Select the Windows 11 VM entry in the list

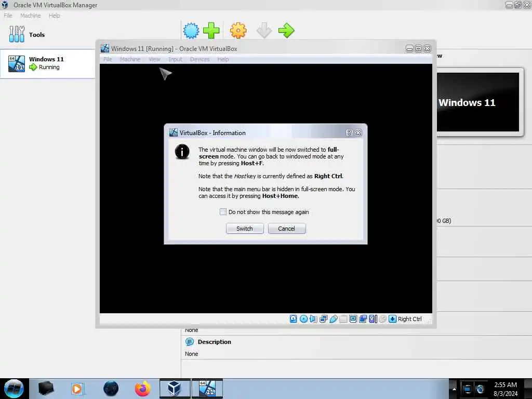47,64
